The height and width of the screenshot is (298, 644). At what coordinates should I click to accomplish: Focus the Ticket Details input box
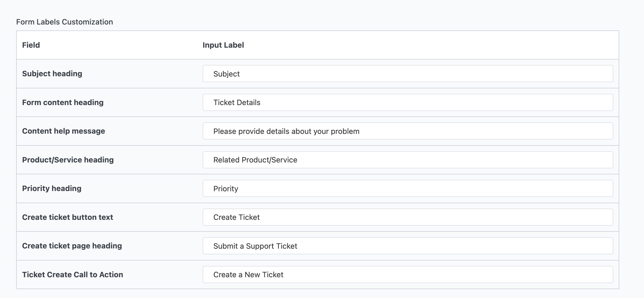point(408,102)
